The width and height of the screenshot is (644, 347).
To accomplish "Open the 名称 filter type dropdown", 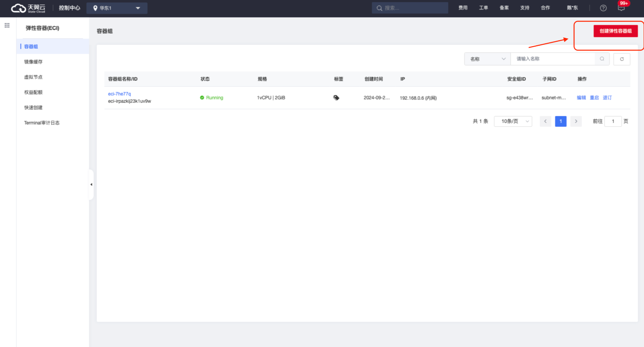I will tap(488, 59).
